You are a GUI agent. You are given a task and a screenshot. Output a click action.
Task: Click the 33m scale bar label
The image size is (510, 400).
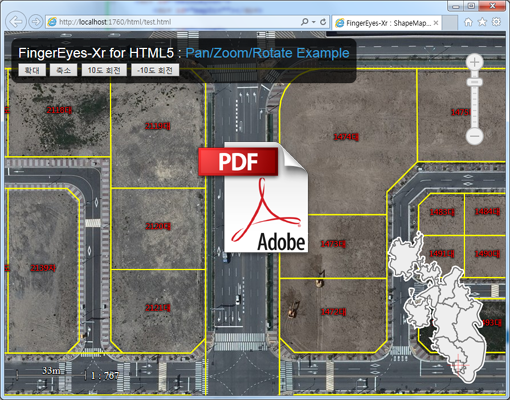[51, 371]
